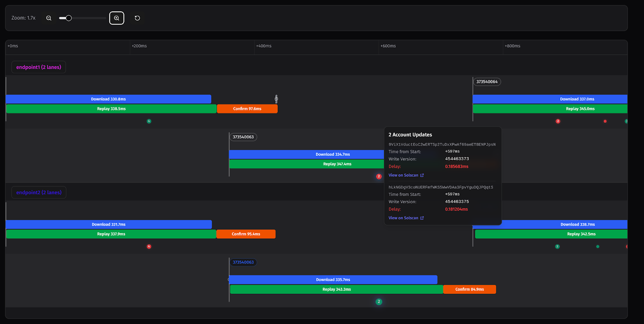Reset zoom with the circular arrow icon
This screenshot has width=644, height=324.
(137, 18)
